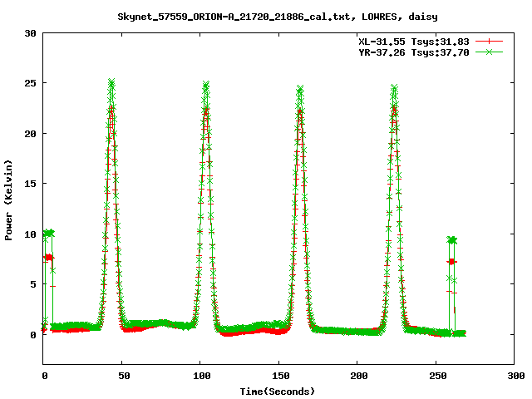
Task: Click x-axis tick label 200
Action: [359, 376]
